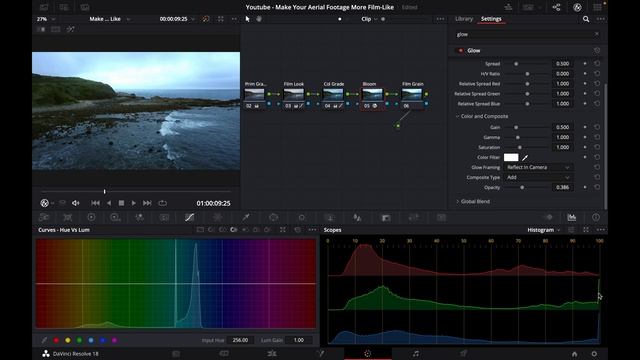Open the Color Warper palette
The image size is (640, 360).
pyautogui.click(x=218, y=218)
